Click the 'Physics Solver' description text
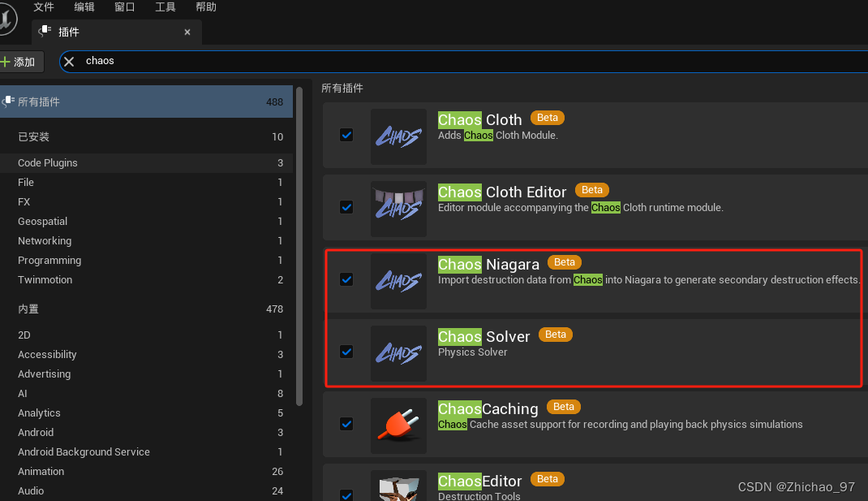 coord(472,352)
